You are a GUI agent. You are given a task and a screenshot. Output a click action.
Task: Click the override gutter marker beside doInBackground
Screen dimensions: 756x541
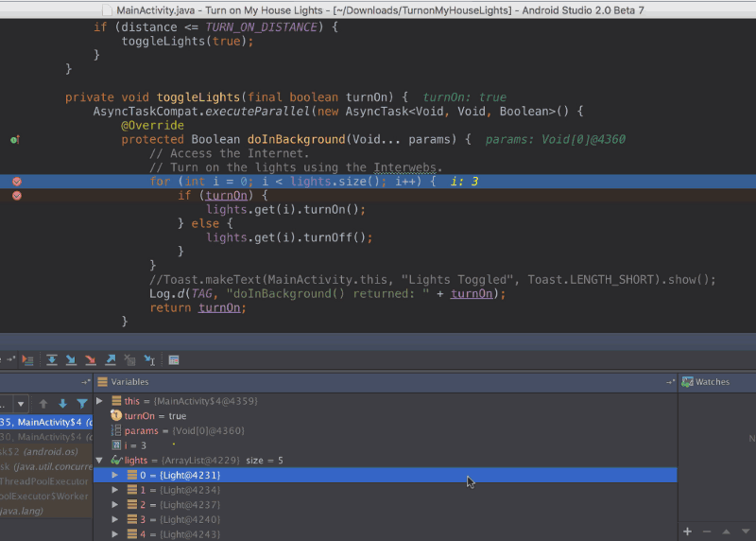click(14, 139)
